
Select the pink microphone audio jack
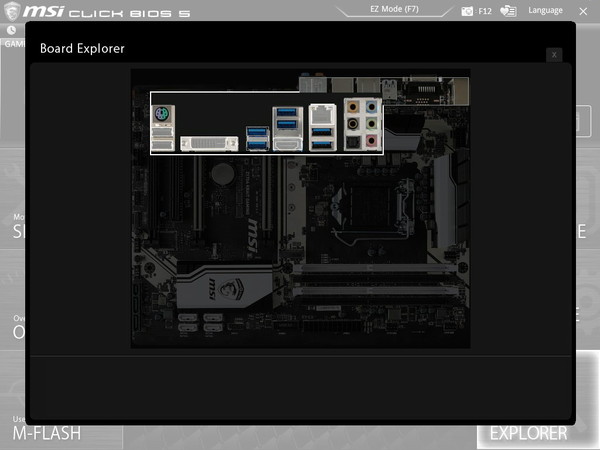(371, 141)
